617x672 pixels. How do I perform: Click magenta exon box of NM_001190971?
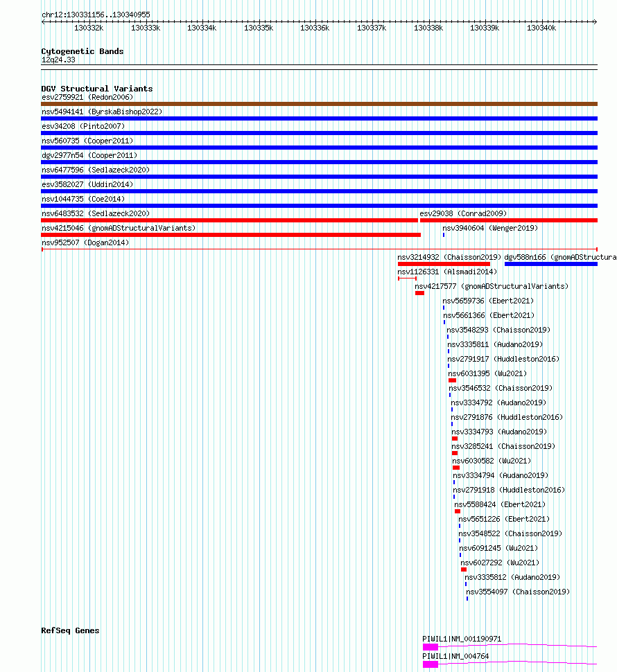point(431,647)
